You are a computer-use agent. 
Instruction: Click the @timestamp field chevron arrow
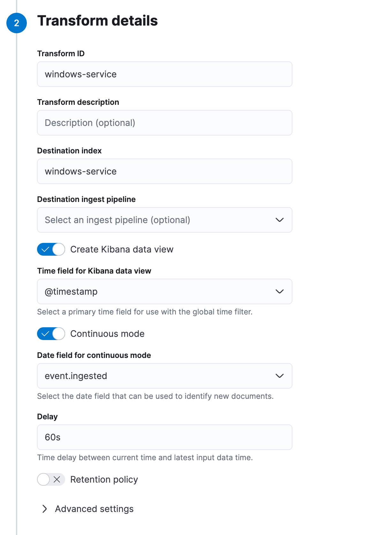click(x=279, y=291)
